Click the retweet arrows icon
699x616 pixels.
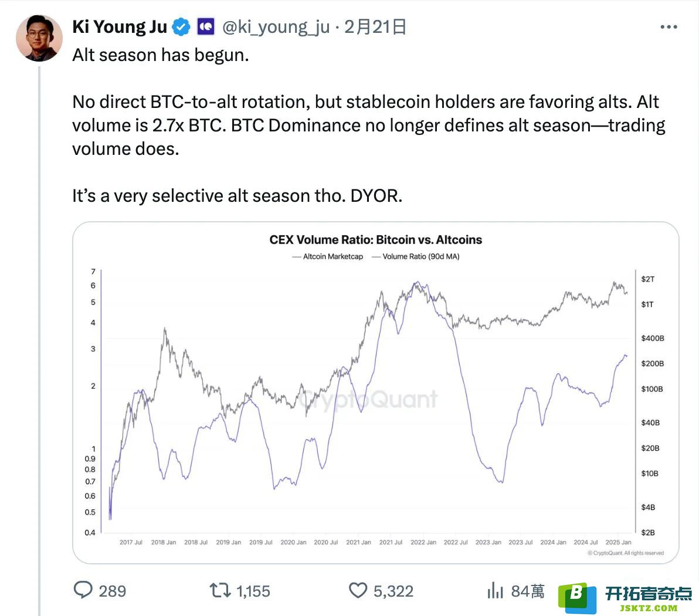point(220,591)
